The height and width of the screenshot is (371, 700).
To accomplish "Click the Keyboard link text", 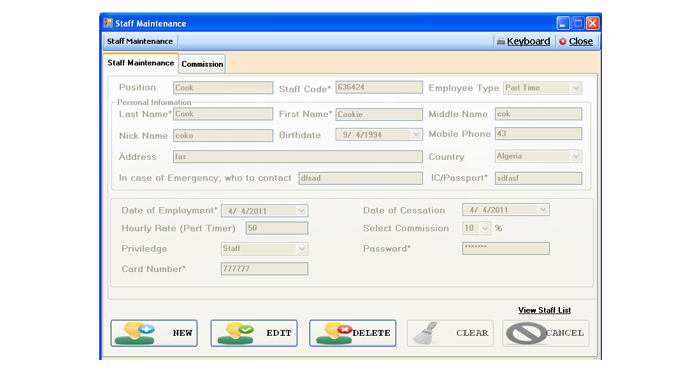I will pyautogui.click(x=529, y=41).
